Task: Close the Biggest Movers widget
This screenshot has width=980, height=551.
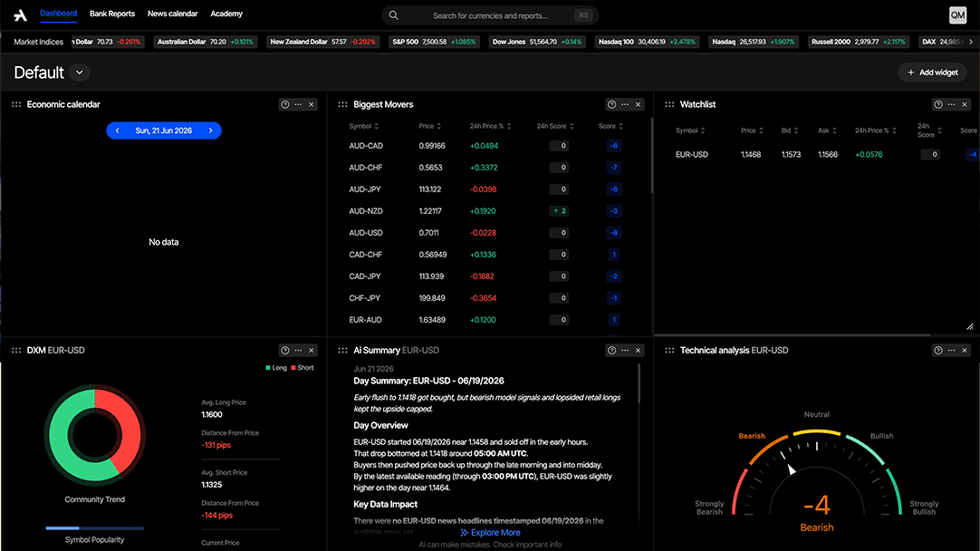Action: pos(639,104)
